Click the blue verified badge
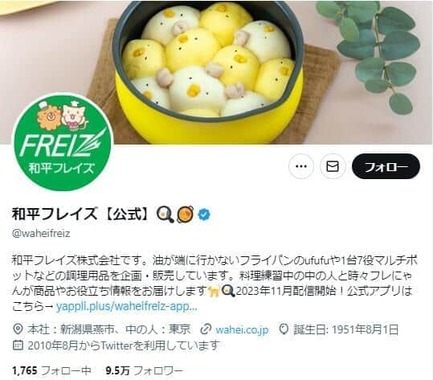 point(204,215)
